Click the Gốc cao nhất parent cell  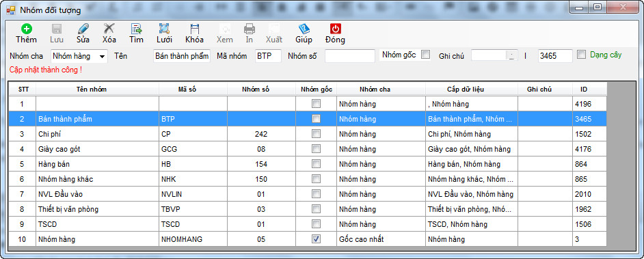(x=381, y=239)
